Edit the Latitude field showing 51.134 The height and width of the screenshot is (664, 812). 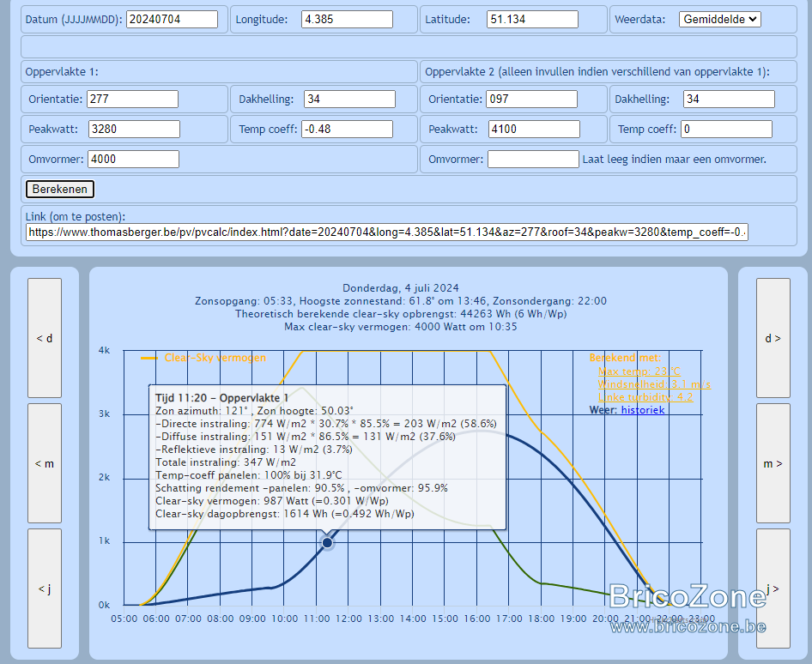tap(532, 19)
